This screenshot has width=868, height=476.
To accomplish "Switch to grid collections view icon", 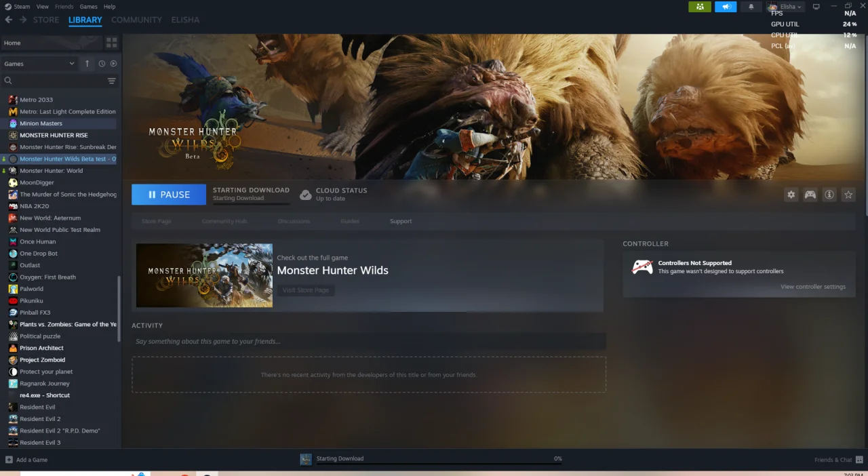I will click(112, 43).
